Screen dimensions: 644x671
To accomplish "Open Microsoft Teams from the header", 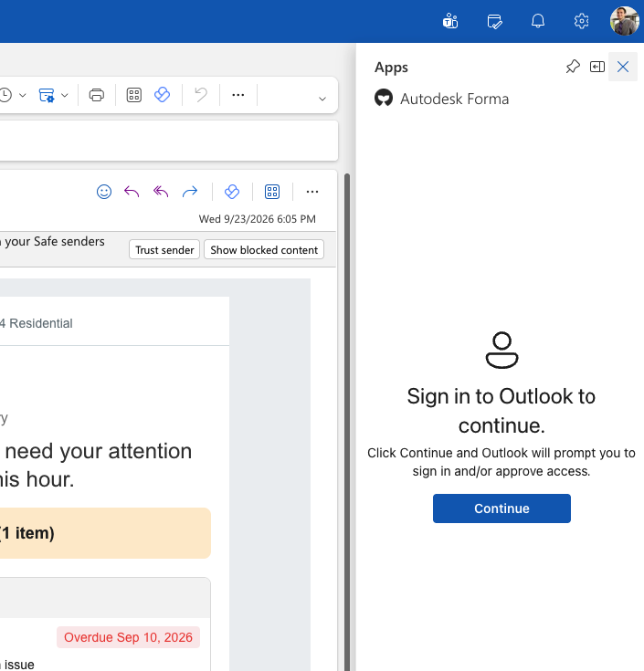I will [450, 21].
